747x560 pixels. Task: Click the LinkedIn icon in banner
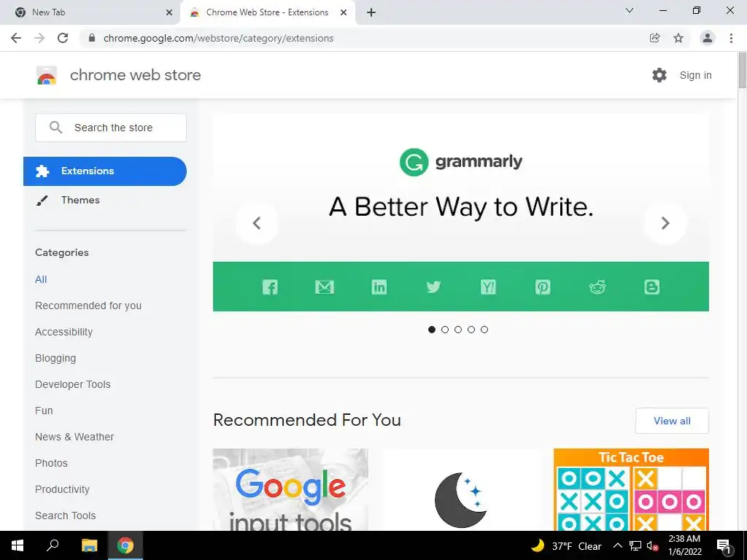tap(379, 287)
